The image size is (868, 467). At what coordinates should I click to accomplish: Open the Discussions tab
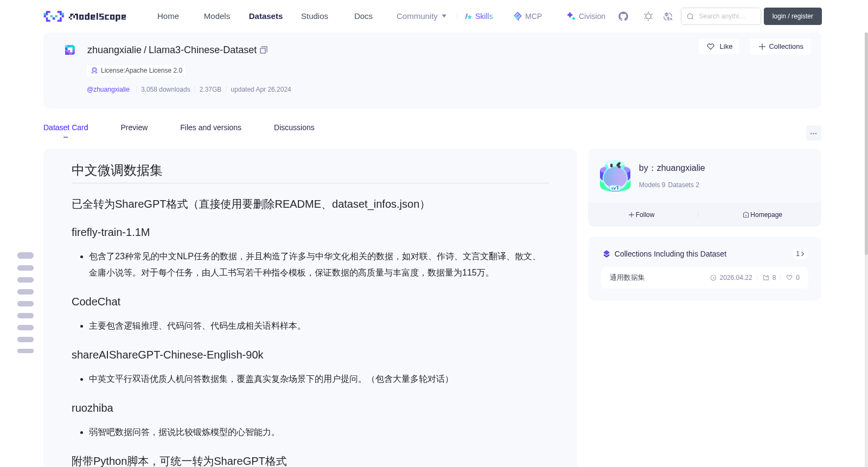294,127
